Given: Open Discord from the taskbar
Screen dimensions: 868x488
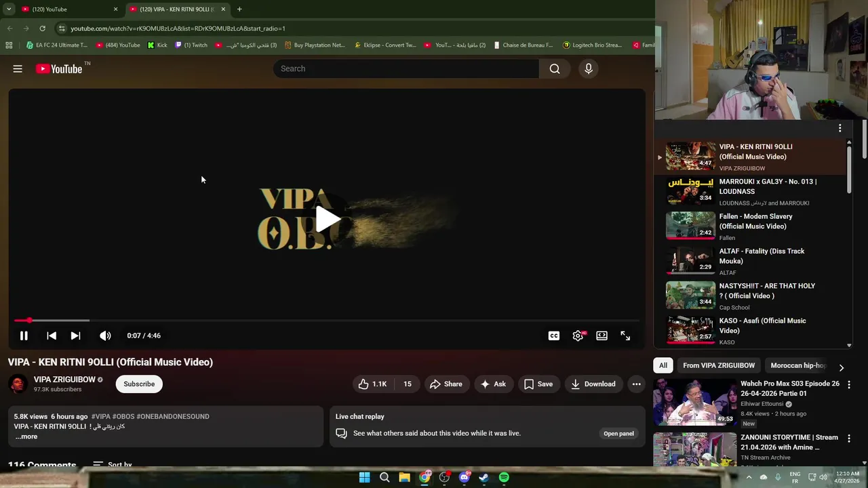Looking at the screenshot, I should pyautogui.click(x=465, y=477).
